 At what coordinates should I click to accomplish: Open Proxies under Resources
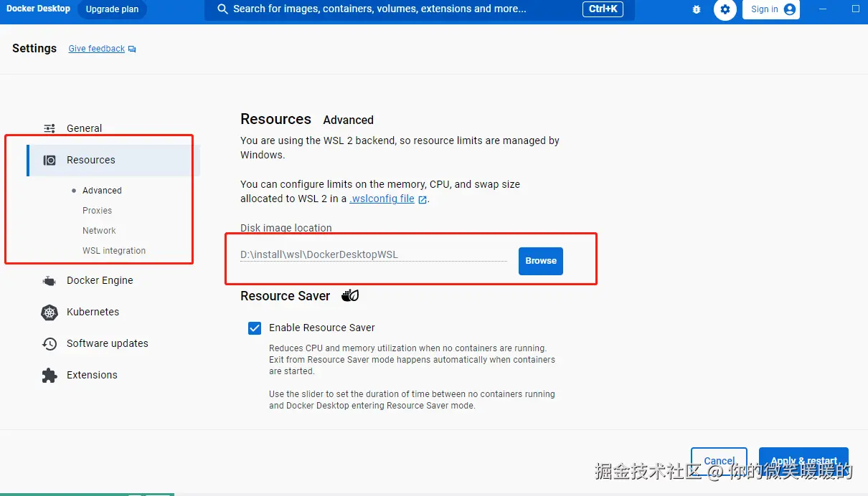pos(97,211)
